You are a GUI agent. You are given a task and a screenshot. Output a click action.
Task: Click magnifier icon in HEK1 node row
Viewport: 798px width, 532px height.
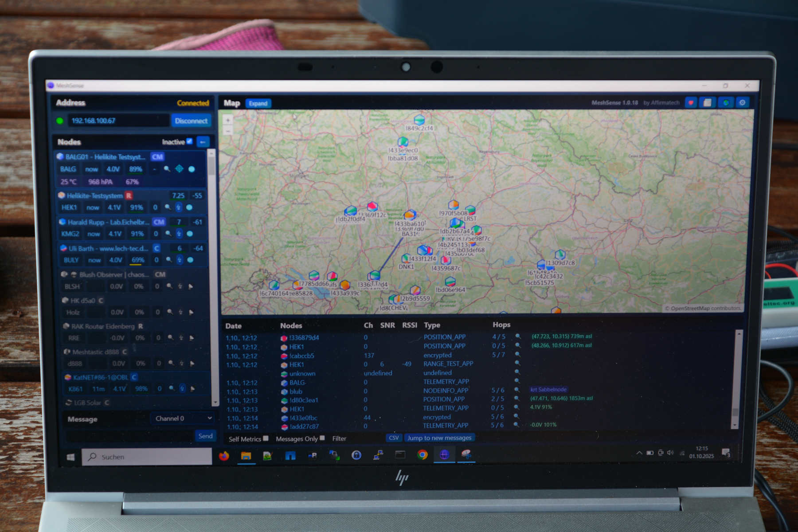point(168,207)
